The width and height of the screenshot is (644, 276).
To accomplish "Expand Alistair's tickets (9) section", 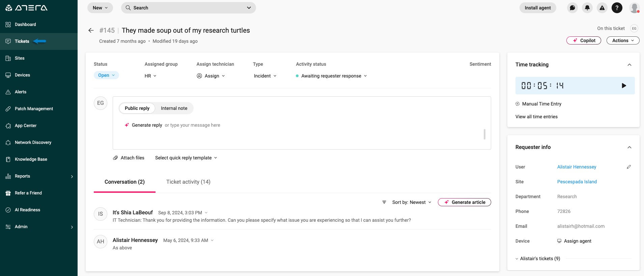I will point(538,258).
